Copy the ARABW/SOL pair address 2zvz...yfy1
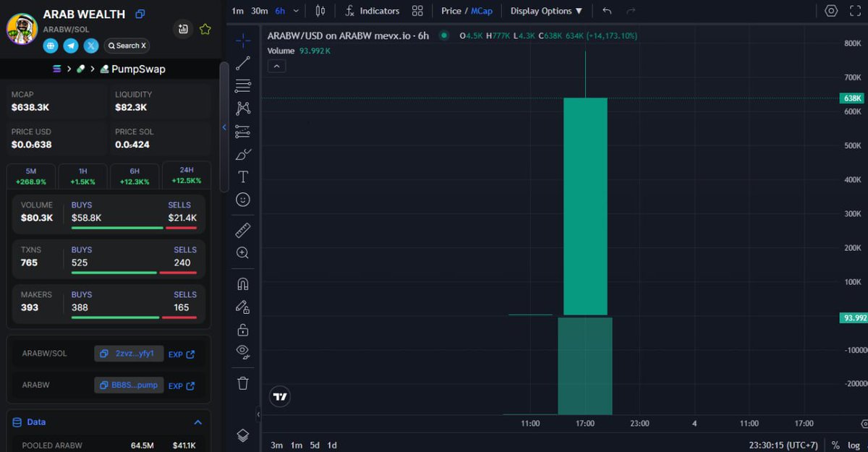Image resolution: width=868 pixels, height=452 pixels. [x=129, y=354]
